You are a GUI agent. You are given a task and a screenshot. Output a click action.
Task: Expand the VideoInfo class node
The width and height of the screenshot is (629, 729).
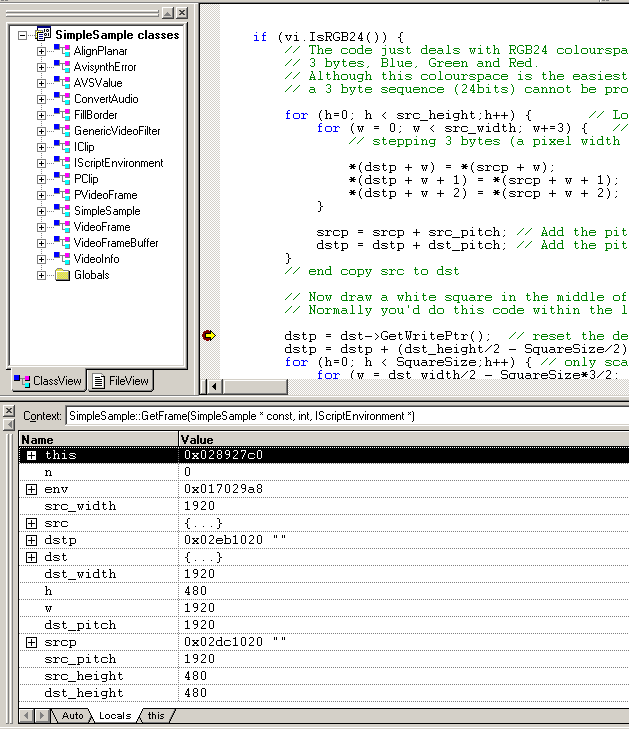41,259
